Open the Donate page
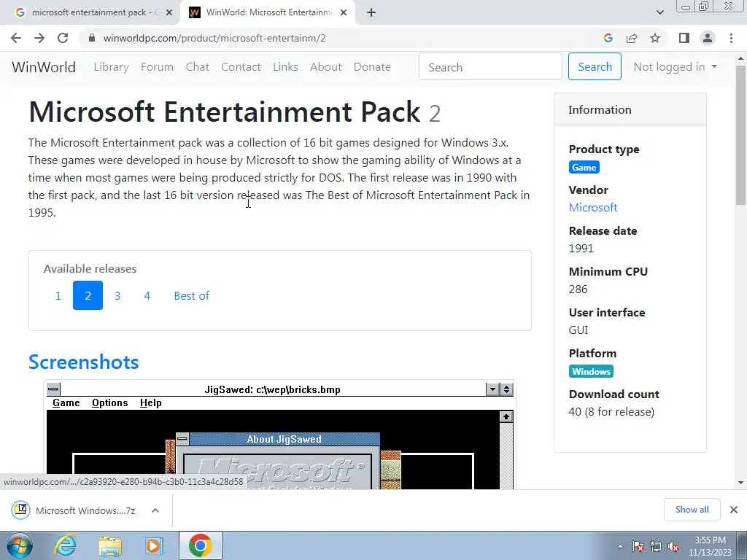The image size is (747, 560). tap(372, 67)
